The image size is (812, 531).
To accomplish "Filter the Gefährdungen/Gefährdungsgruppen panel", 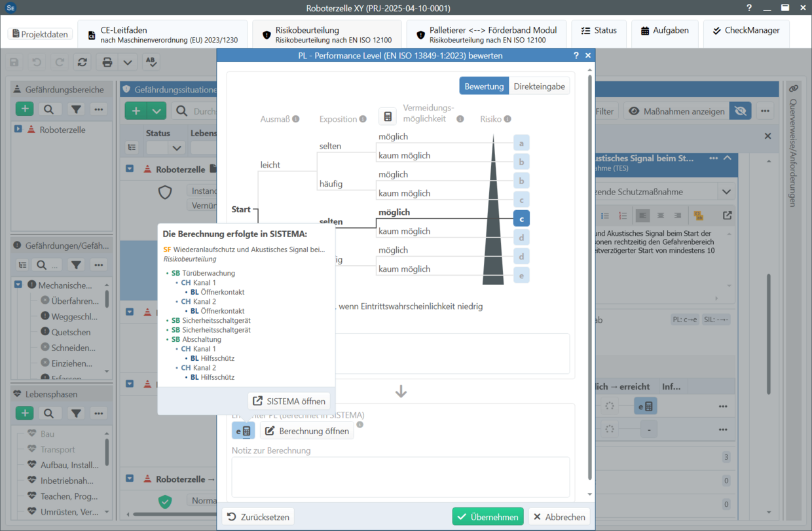I will pos(77,265).
